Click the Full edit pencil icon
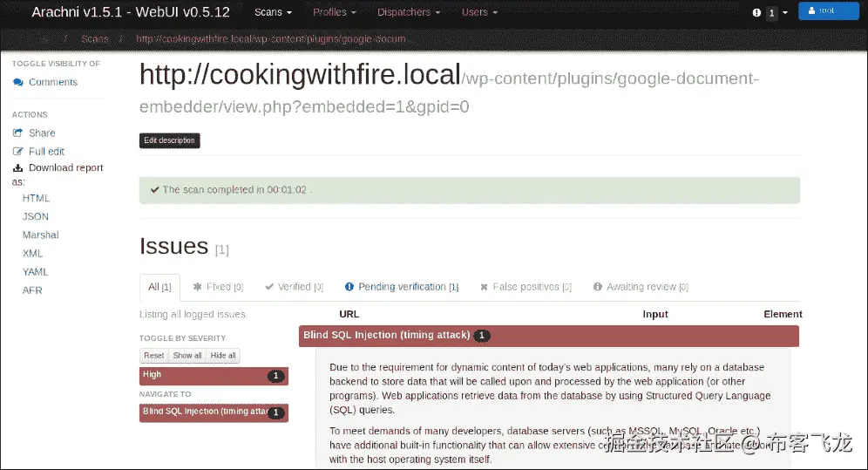 (18, 151)
